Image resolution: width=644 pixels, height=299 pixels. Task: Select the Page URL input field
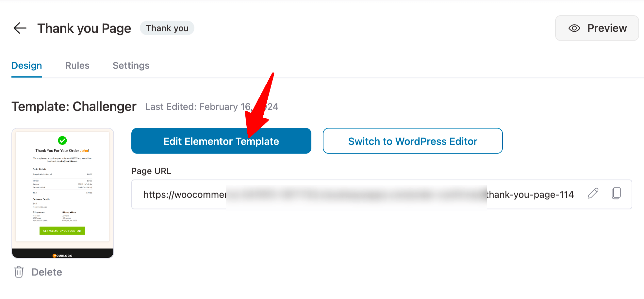327,194
